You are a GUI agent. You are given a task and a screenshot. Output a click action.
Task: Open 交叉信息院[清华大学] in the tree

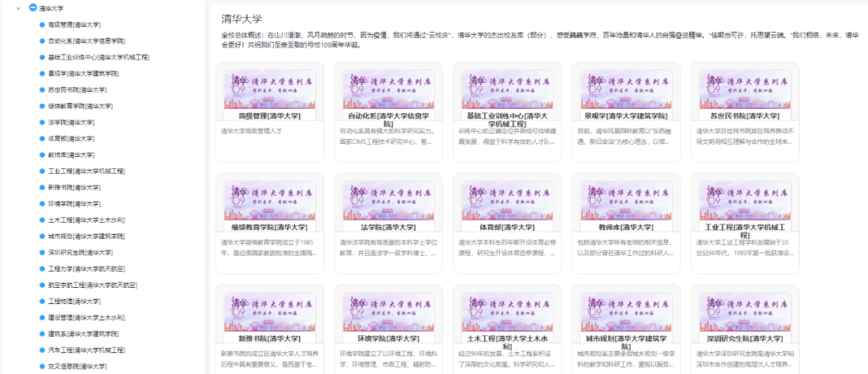77,367
